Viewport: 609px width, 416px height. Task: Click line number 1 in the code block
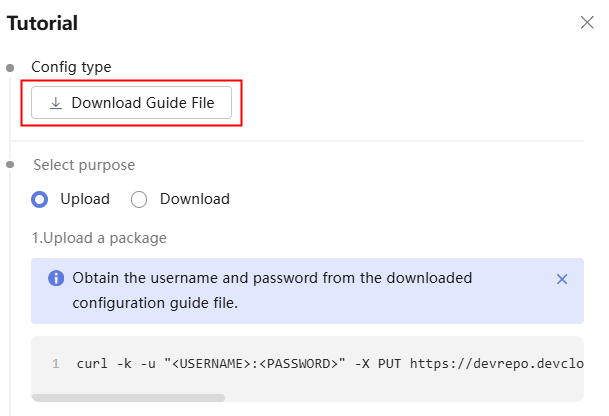pos(56,364)
